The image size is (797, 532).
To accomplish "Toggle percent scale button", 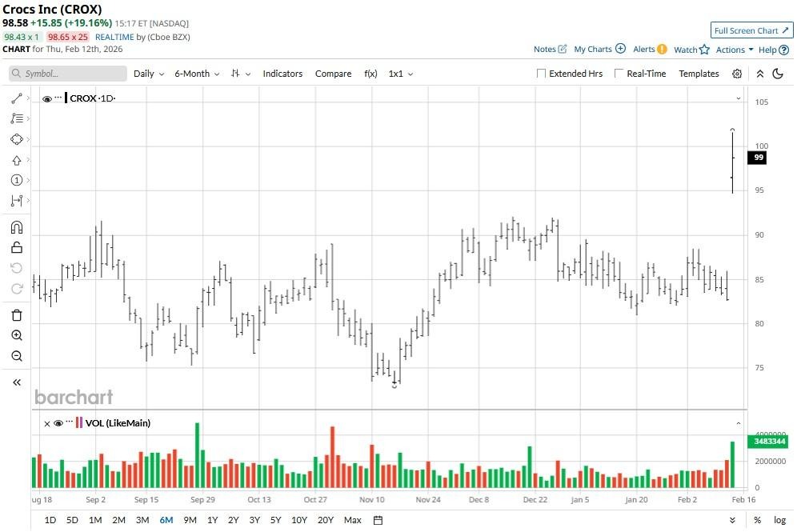I will click(757, 520).
